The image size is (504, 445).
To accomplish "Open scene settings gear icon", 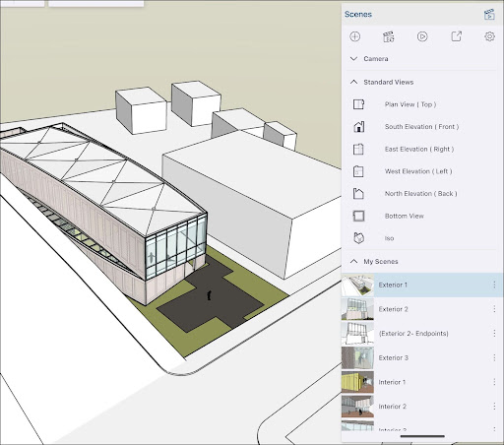I will pyautogui.click(x=489, y=36).
